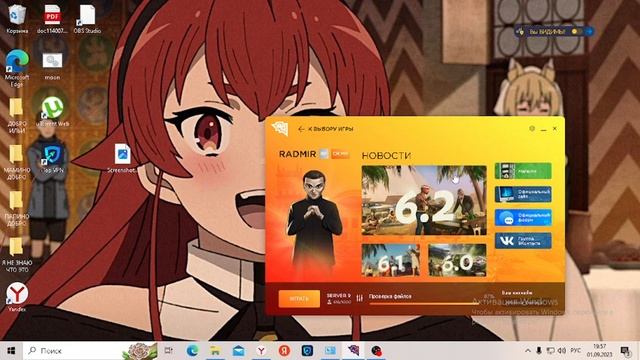Open the taskbar clock and date

click(600, 351)
